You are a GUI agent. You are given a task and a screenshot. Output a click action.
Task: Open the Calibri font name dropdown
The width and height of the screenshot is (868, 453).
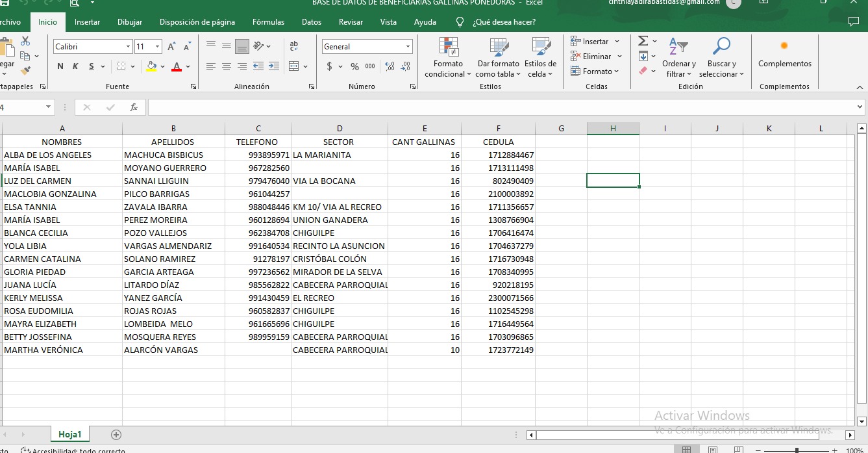(128, 47)
